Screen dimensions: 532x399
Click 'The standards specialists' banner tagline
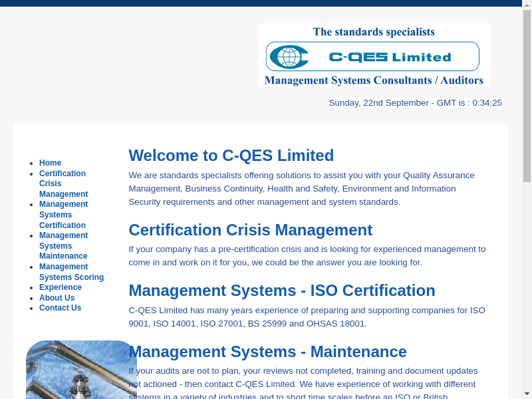[374, 32]
